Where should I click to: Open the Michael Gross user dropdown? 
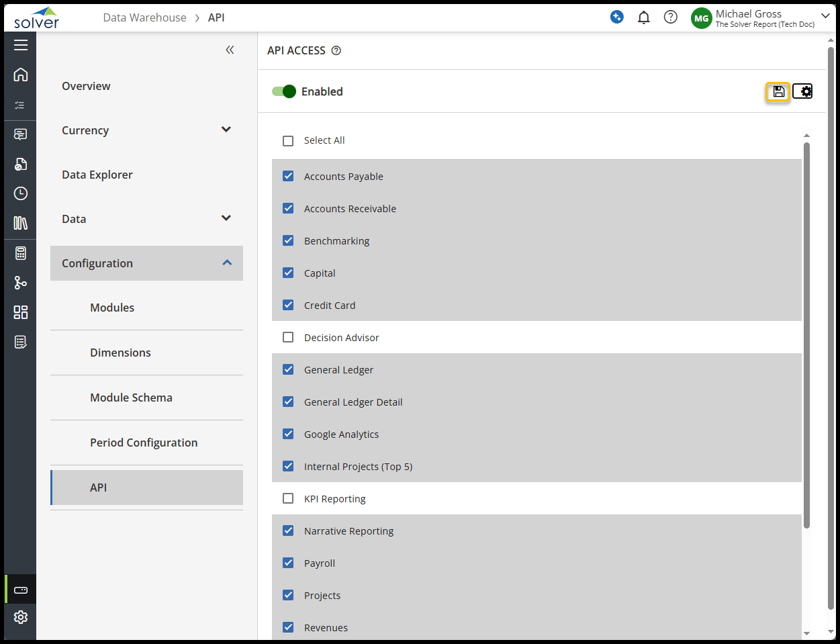click(x=825, y=16)
